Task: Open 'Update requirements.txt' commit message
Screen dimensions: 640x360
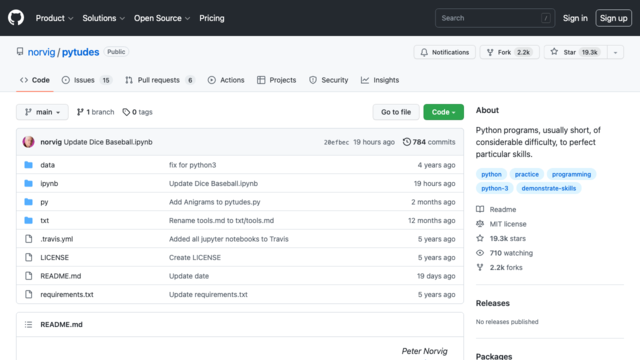Action: click(208, 294)
